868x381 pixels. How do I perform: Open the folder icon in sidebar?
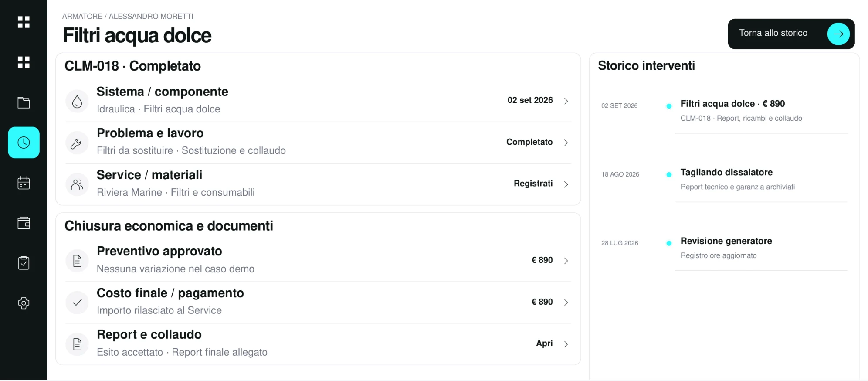point(24,102)
